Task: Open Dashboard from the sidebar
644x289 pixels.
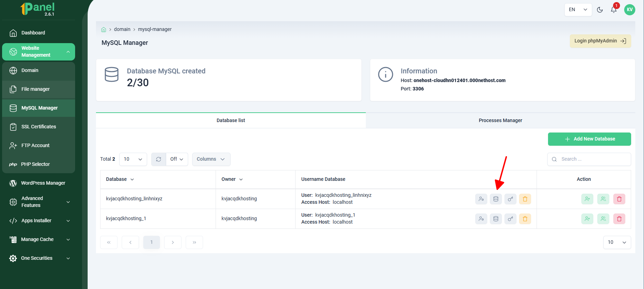Action: 39,33
